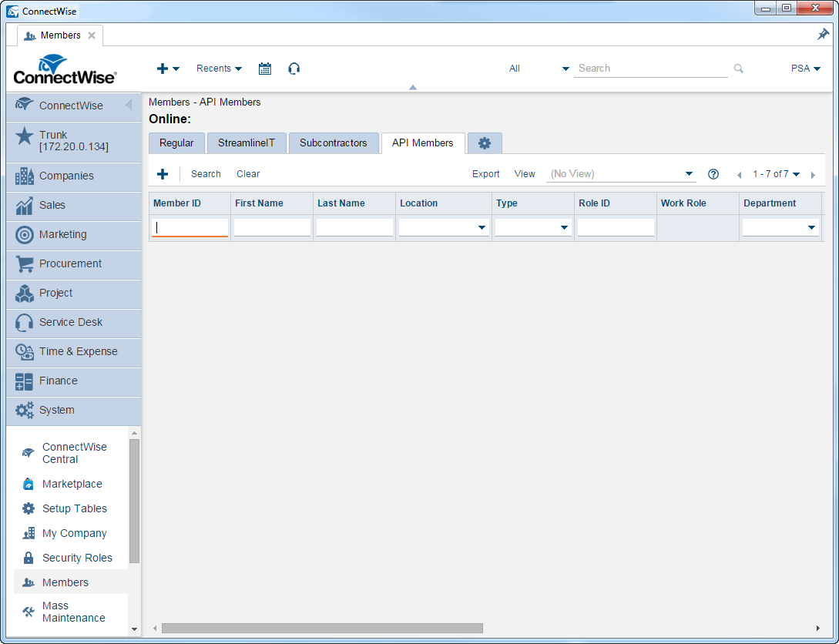Viewport: 839px width, 644px height.
Task: Switch to the Regular members tab
Action: [x=176, y=143]
